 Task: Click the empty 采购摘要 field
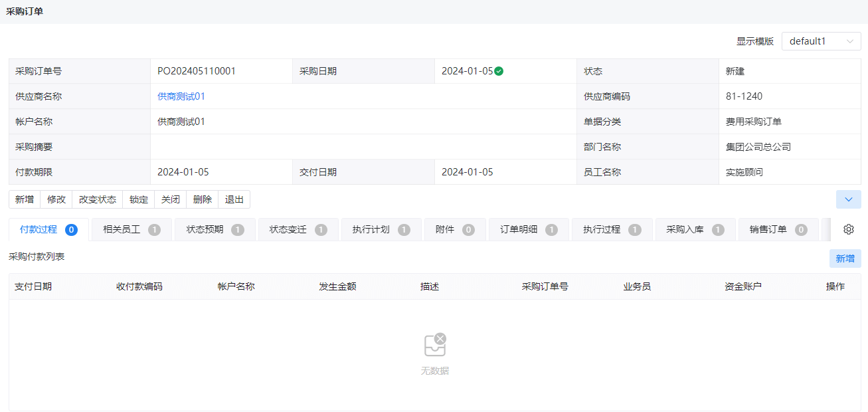[x=363, y=147]
